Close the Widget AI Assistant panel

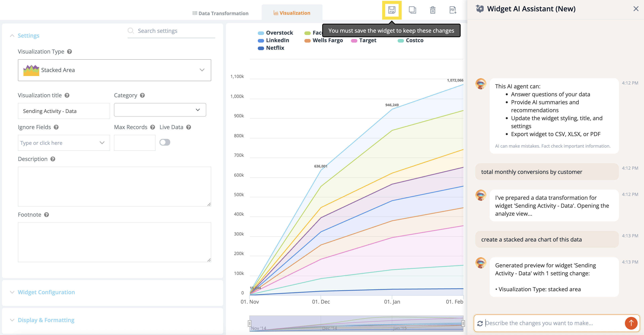point(636,9)
